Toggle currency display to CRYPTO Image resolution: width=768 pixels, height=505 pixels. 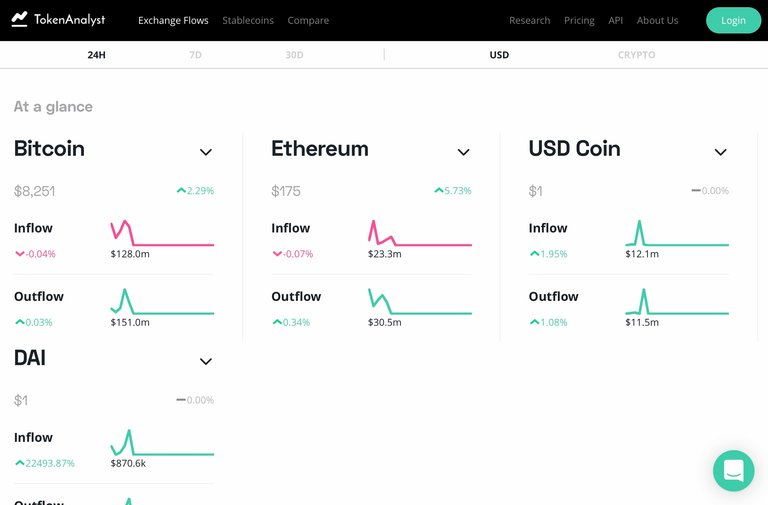click(636, 55)
